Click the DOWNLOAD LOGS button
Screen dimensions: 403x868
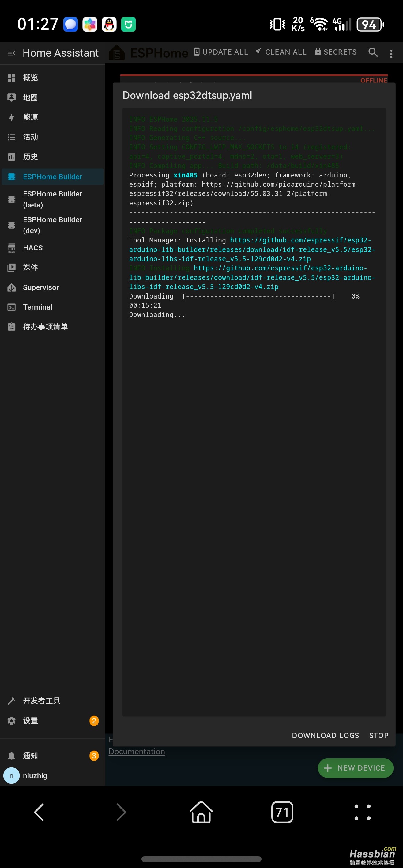[325, 735]
